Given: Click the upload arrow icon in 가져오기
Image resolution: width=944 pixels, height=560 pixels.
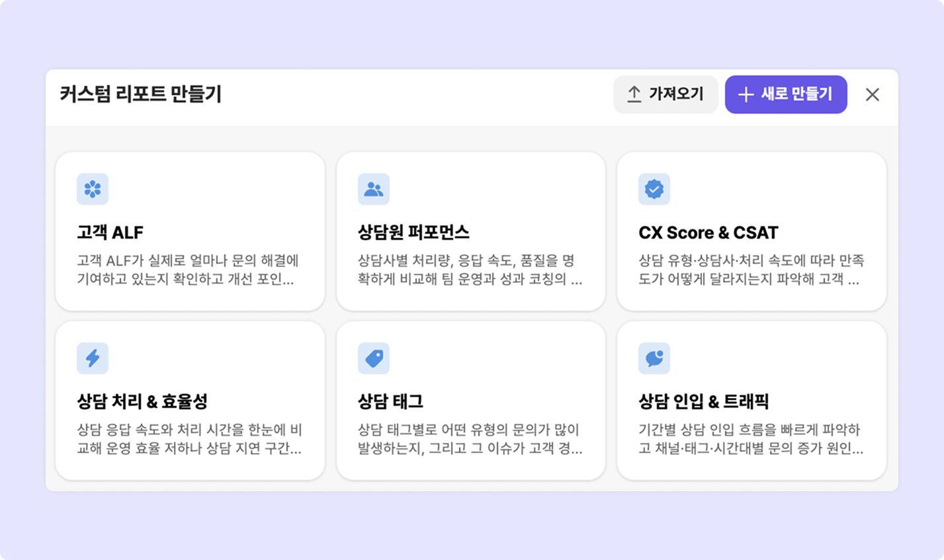Looking at the screenshot, I should point(634,95).
